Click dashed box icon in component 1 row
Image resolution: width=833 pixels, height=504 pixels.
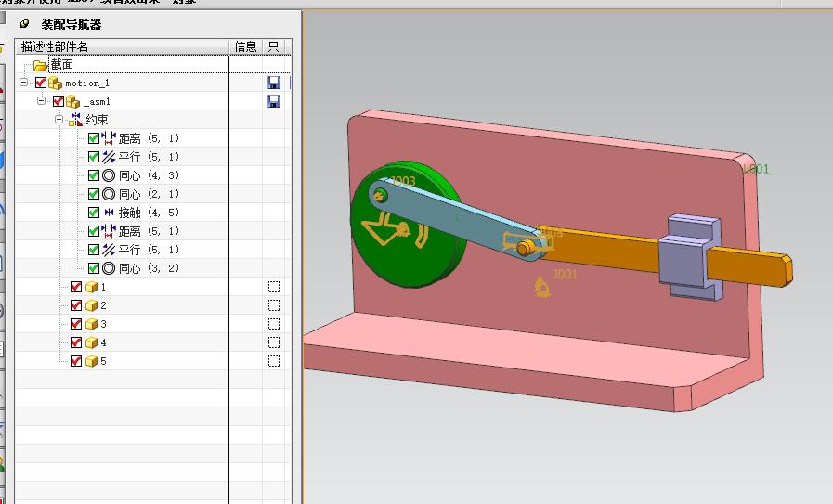[x=274, y=287]
